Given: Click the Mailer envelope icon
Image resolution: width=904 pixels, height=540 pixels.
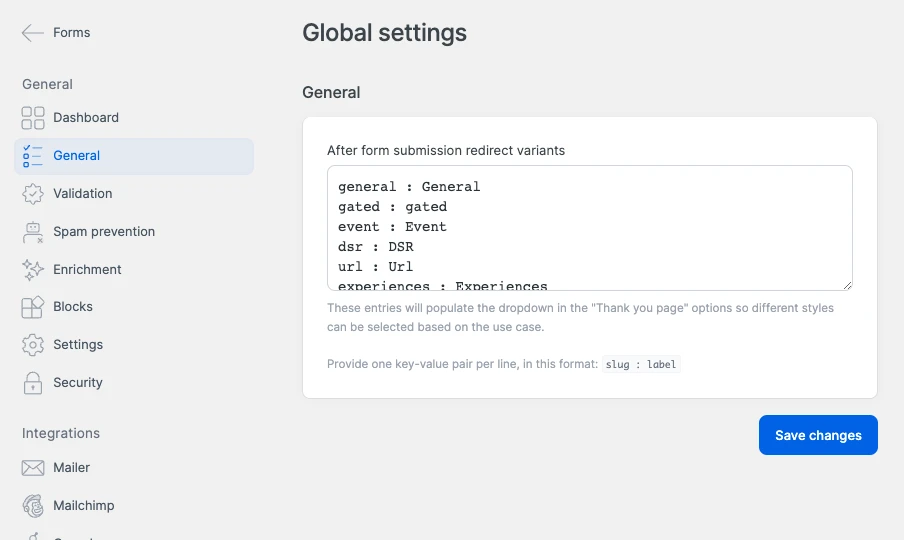Looking at the screenshot, I should (x=33, y=468).
